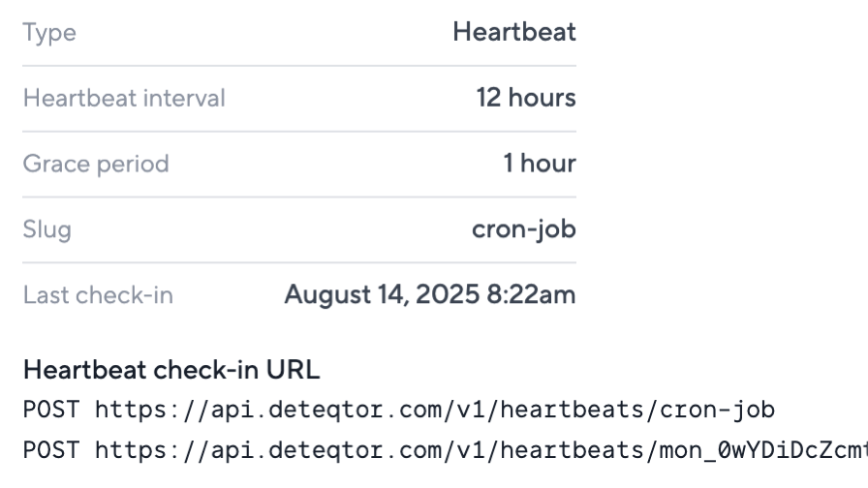Click the 8:22am check-in time
This screenshot has width=868, height=488.
coord(531,294)
